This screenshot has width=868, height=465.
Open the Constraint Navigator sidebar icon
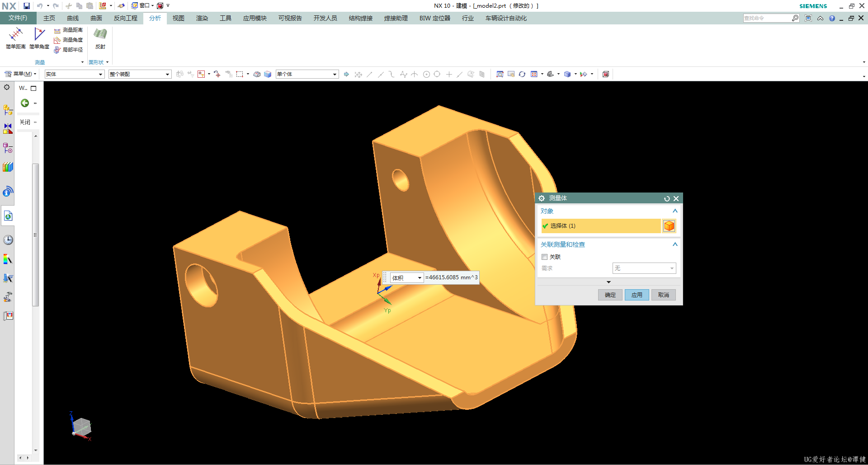(x=8, y=129)
